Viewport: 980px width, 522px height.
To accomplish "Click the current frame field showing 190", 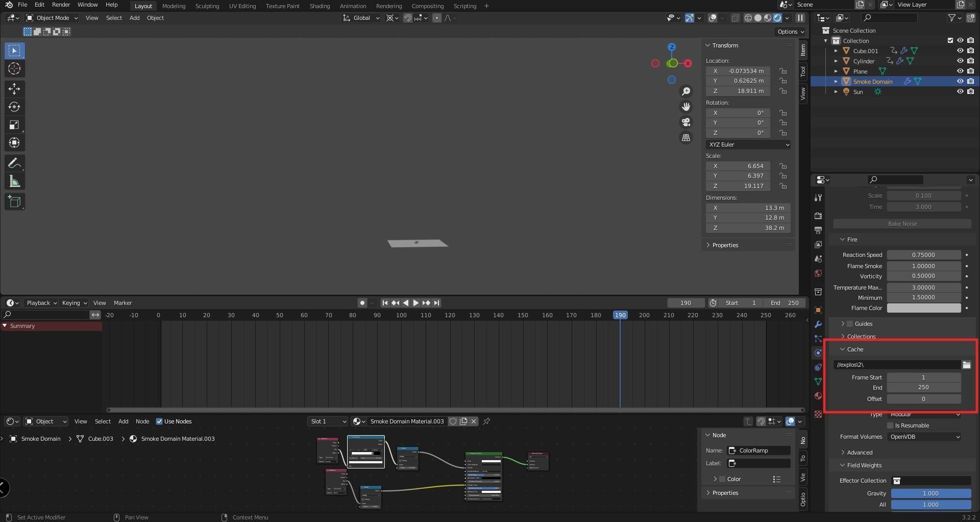I will click(685, 302).
